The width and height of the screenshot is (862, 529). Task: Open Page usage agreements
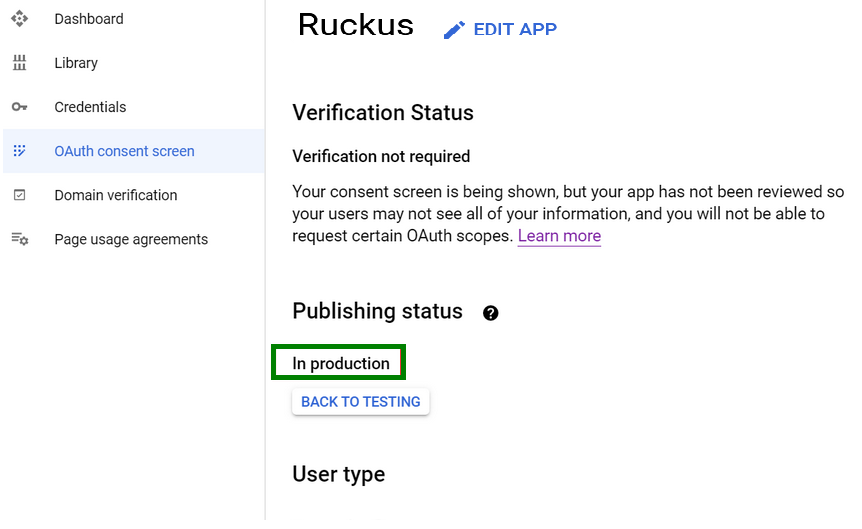tap(131, 239)
